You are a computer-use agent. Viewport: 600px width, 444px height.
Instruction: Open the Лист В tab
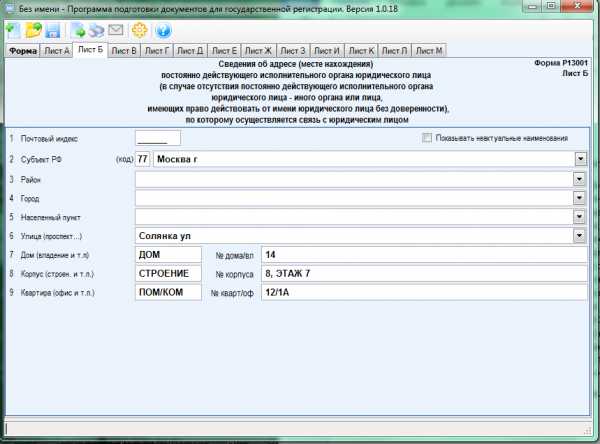click(x=124, y=51)
